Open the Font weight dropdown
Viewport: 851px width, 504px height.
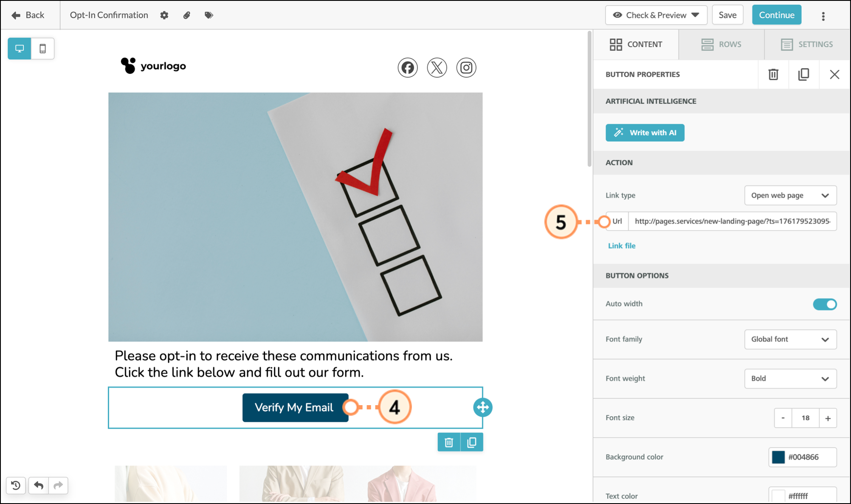pos(790,378)
